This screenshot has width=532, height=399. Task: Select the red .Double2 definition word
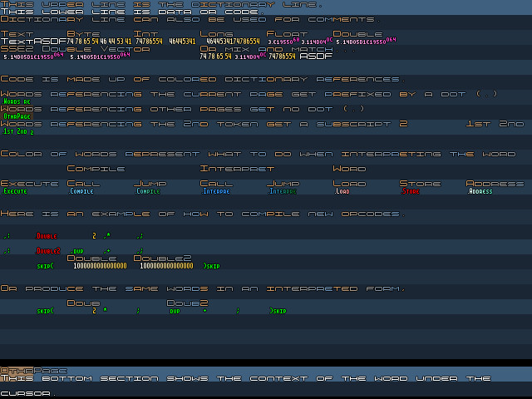click(x=48, y=251)
